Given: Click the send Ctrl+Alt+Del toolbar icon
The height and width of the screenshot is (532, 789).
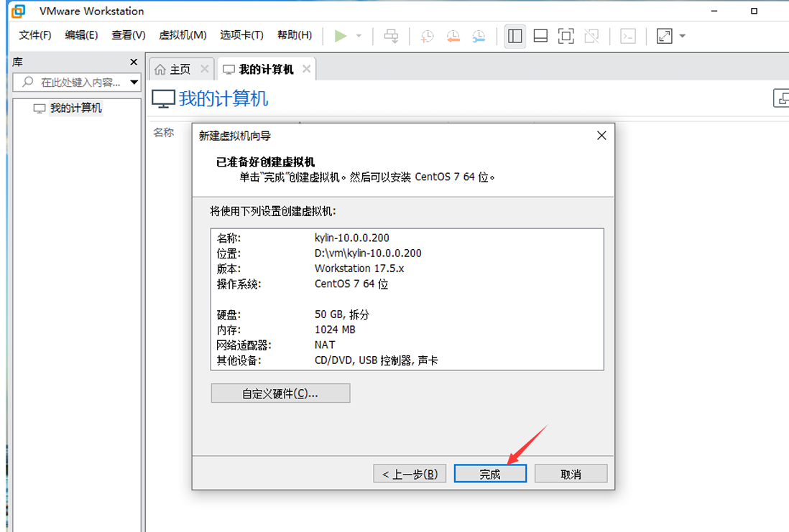Looking at the screenshot, I should 391,36.
